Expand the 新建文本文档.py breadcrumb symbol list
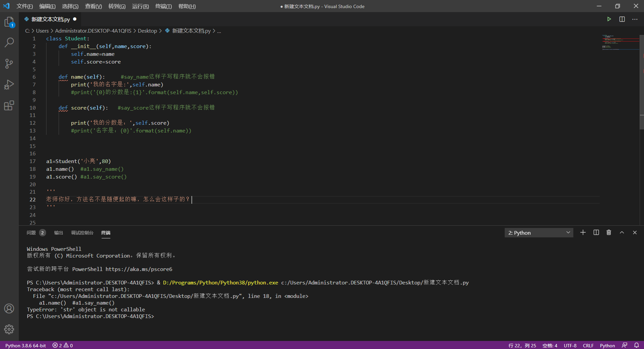This screenshot has height=349, width=644. pos(191,31)
